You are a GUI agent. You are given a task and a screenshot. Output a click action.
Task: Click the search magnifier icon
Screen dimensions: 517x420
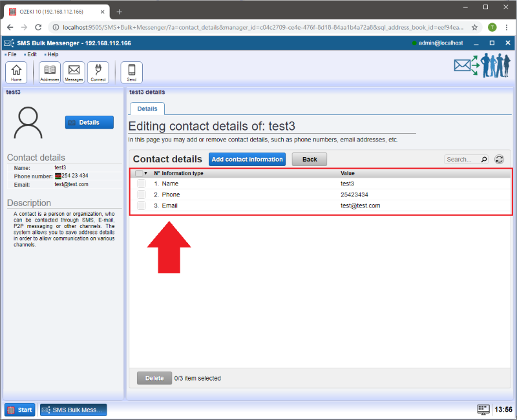pos(484,160)
